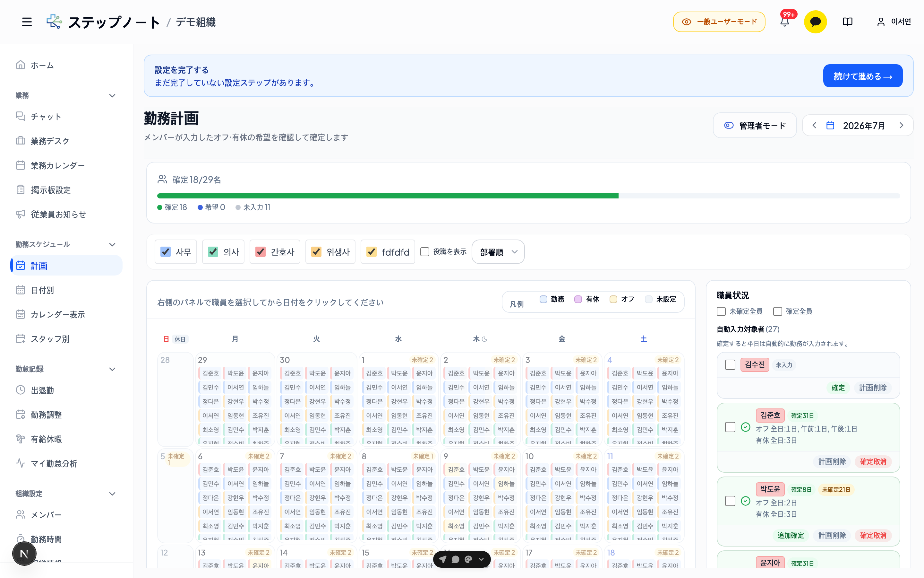The height and width of the screenshot is (578, 924).
Task: Open the yellow chat bubble button
Action: [x=815, y=22]
